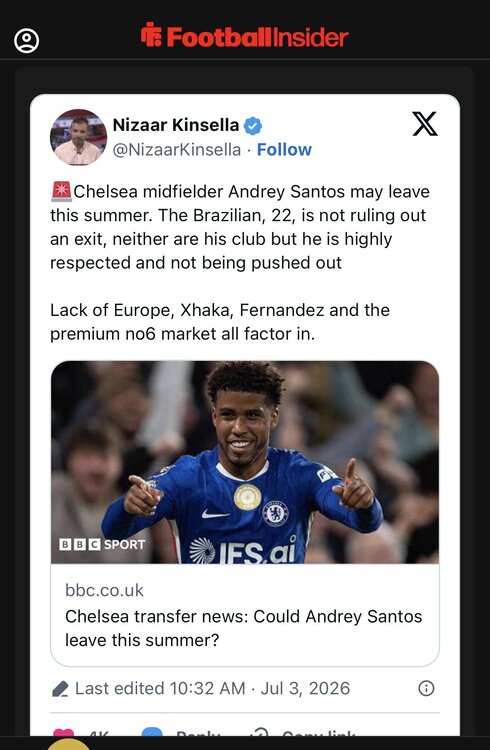The width and height of the screenshot is (490, 750).
Task: Click the red siren emoji
Action: tap(61, 191)
